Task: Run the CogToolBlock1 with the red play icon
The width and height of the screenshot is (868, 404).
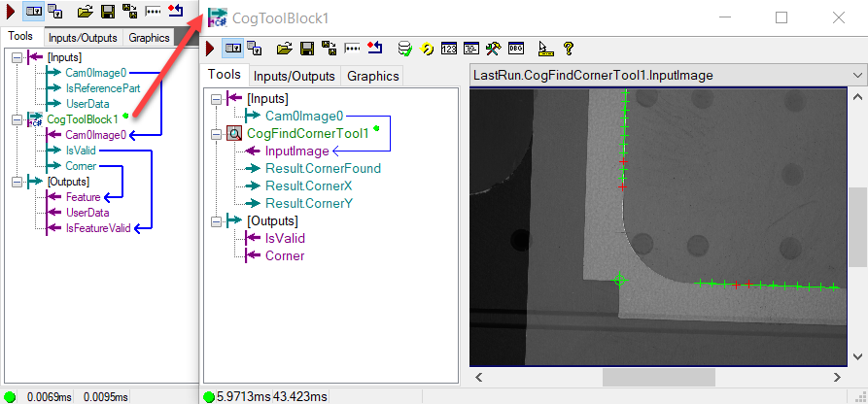Action: 210,49
